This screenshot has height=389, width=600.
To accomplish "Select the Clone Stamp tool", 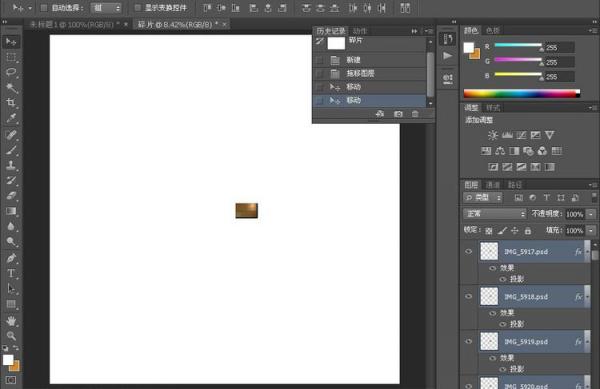I will [x=11, y=165].
